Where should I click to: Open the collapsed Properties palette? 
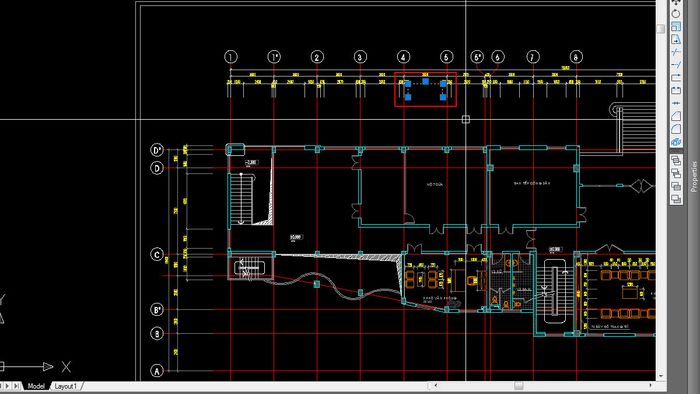point(693,176)
